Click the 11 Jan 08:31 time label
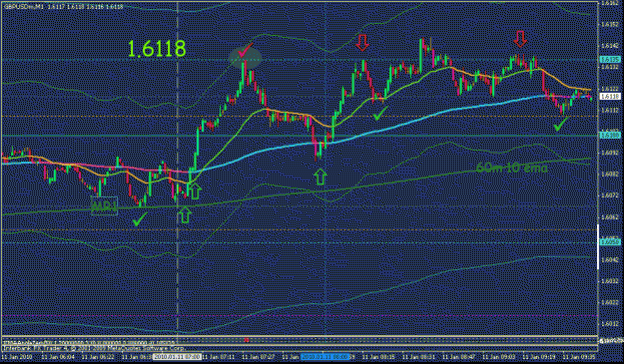This screenshot has height=364, width=624. [418, 357]
